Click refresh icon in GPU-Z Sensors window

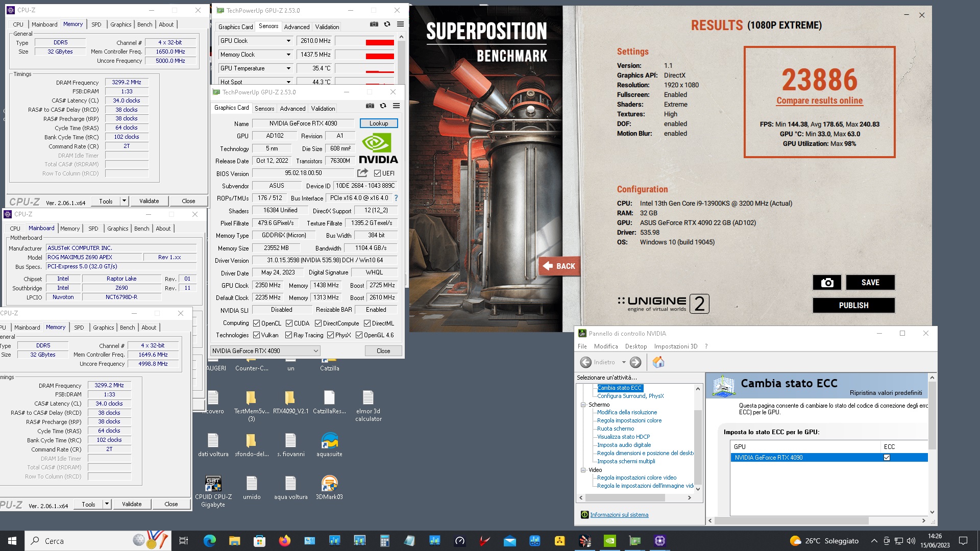[x=387, y=24]
